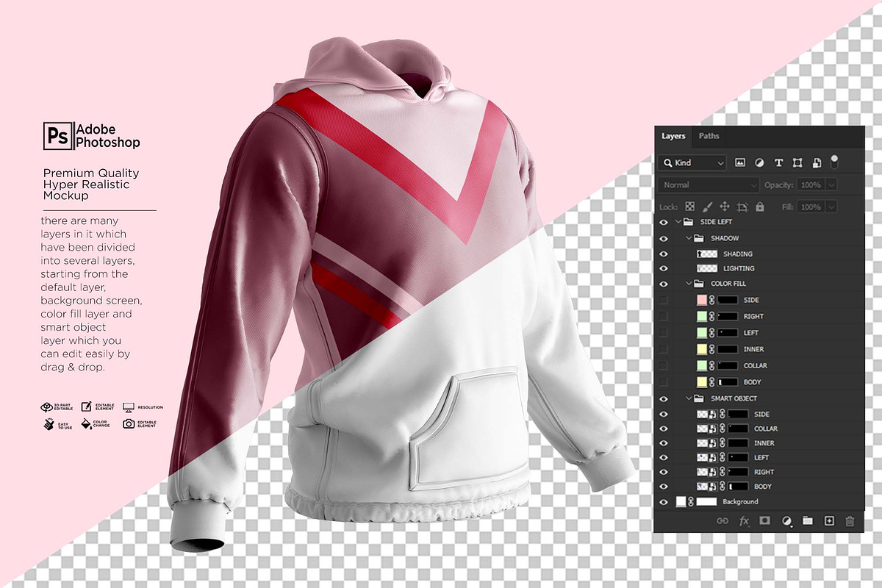The image size is (882, 588).
Task: Open the Kind filter dropdown
Action: [x=693, y=162]
